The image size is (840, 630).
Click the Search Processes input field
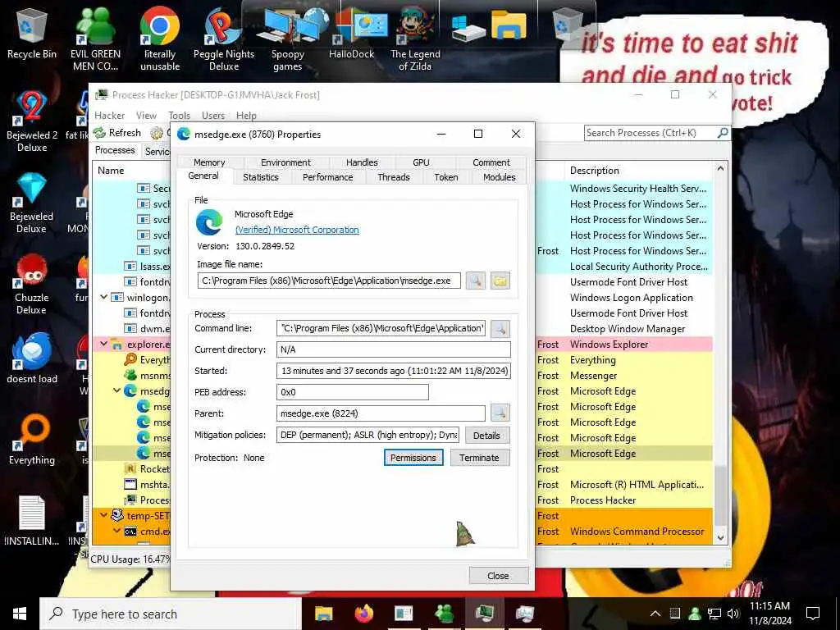coord(651,132)
